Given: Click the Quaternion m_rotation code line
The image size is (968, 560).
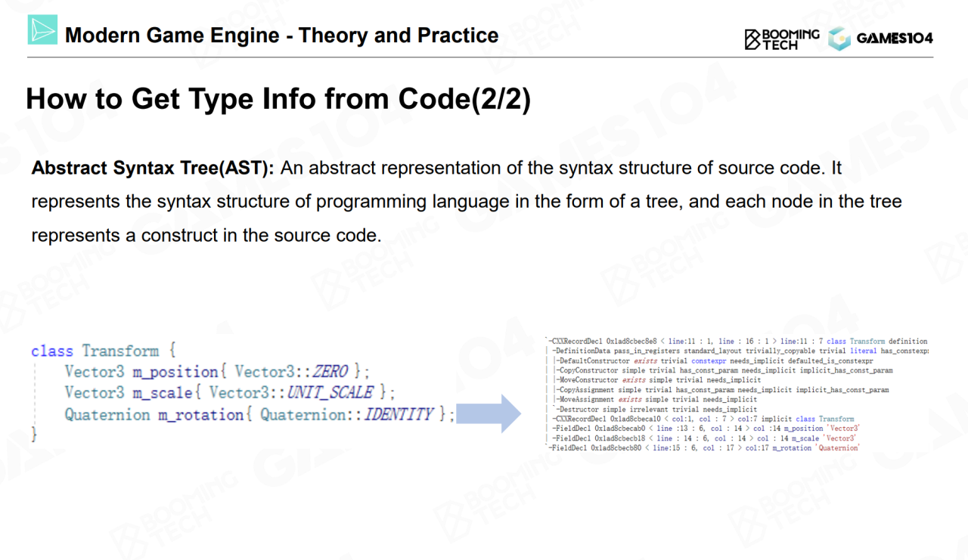Looking at the screenshot, I should [260, 414].
